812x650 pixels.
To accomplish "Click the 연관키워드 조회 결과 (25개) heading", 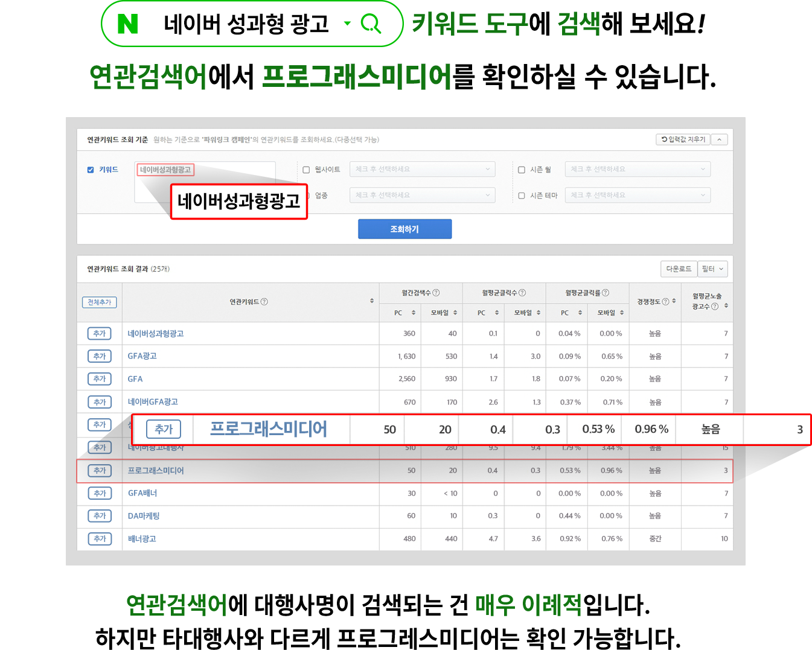I will 128,269.
